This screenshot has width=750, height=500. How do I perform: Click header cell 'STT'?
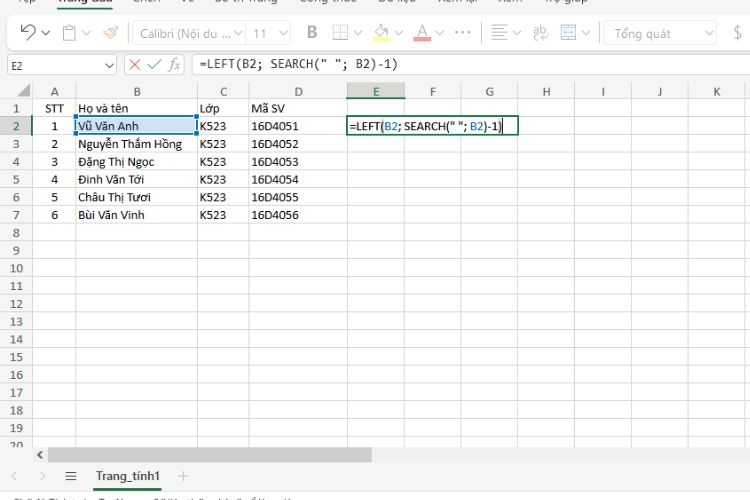pyautogui.click(x=54, y=109)
